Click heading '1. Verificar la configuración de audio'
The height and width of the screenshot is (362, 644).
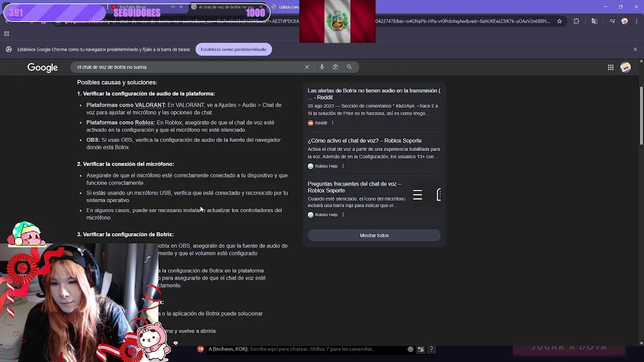coord(146,94)
